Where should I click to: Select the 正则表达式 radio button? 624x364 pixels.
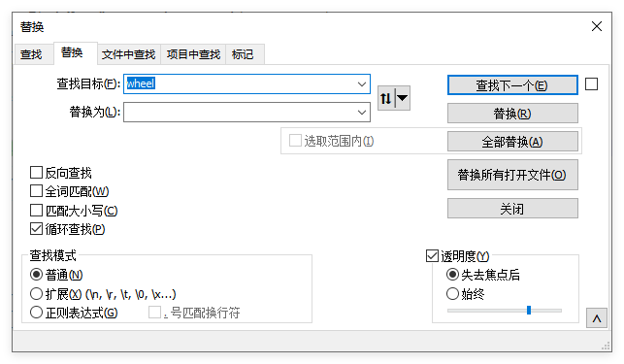point(36,313)
